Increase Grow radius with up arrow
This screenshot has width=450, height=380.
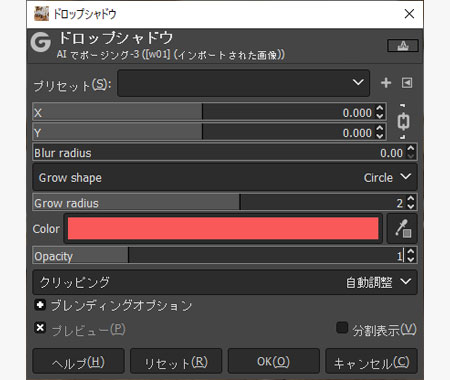411,198
